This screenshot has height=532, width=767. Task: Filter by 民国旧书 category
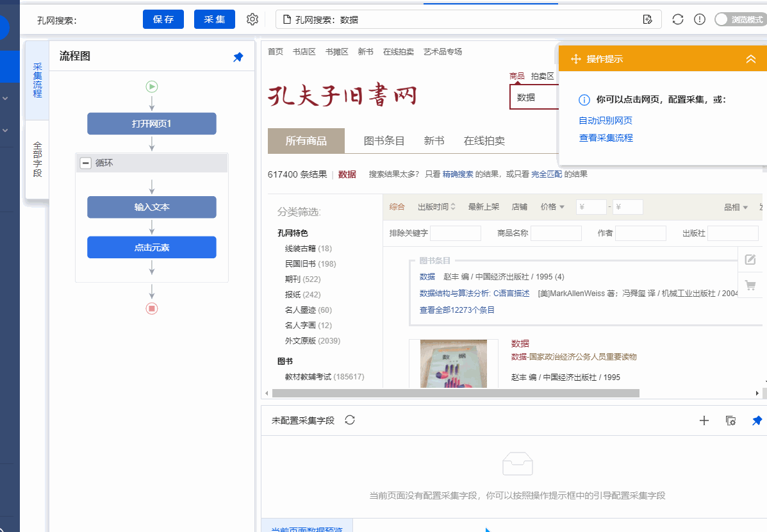coord(311,264)
